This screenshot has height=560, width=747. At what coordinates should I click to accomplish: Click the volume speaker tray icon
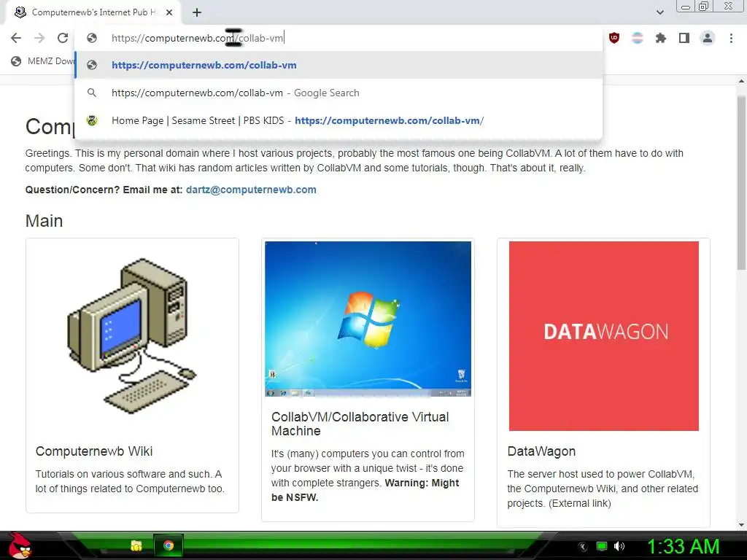click(x=619, y=546)
